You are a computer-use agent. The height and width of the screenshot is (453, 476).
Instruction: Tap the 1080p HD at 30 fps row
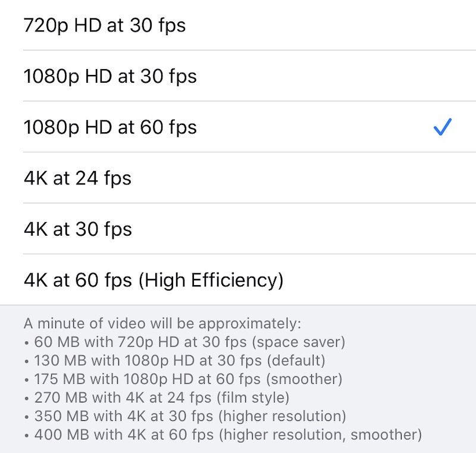238,76
